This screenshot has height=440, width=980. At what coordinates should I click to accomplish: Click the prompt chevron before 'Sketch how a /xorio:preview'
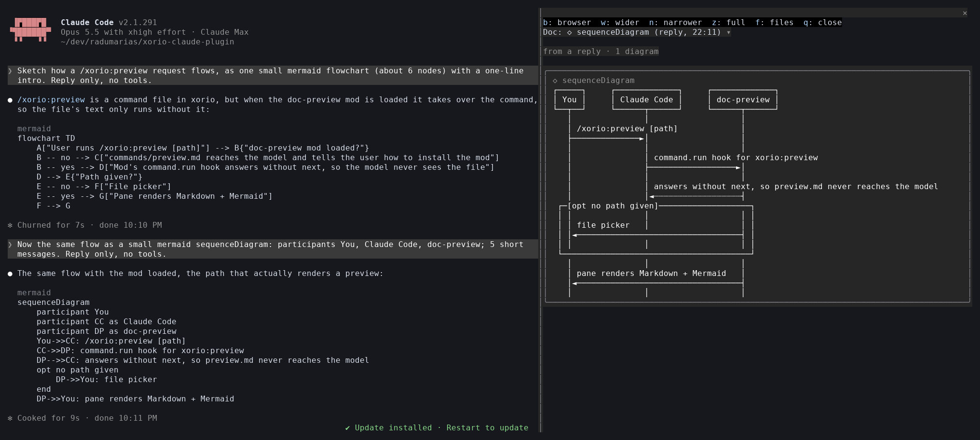10,71
